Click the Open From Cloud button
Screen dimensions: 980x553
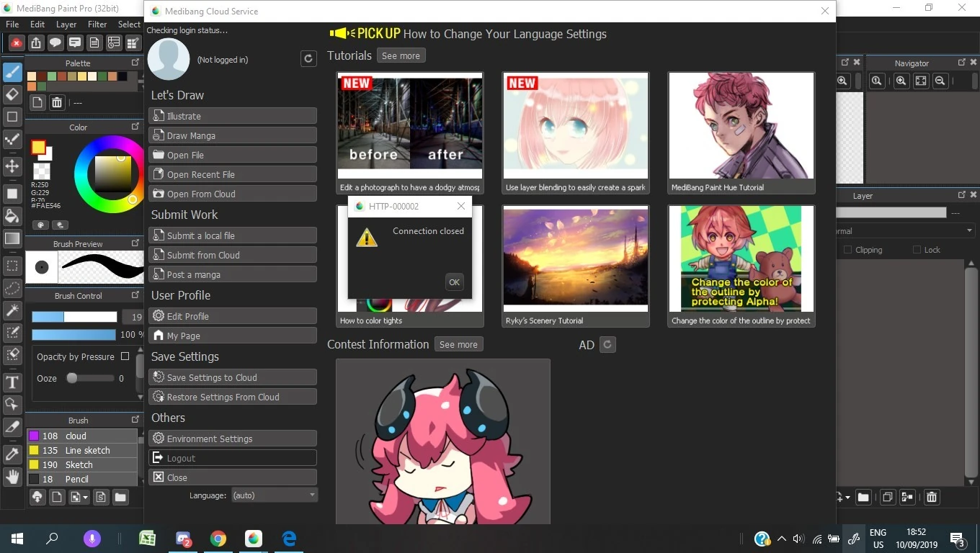(232, 194)
